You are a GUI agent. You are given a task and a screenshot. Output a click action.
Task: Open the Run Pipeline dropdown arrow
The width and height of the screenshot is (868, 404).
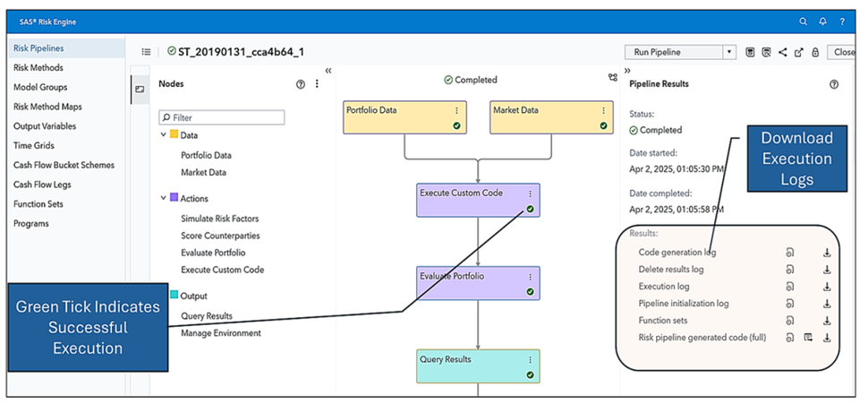click(x=729, y=52)
